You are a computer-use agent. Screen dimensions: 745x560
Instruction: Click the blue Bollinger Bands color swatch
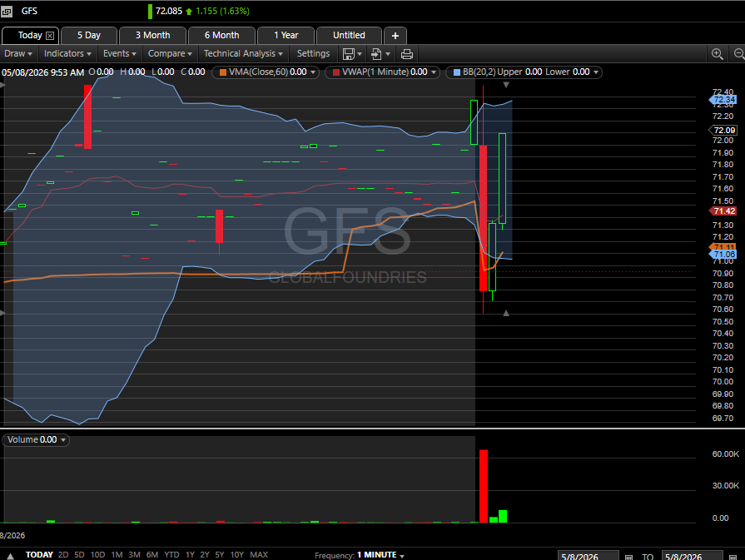pos(457,72)
